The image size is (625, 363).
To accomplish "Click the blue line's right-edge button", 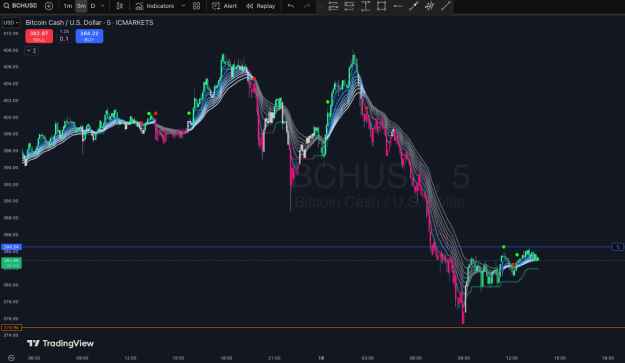I will (x=618, y=247).
